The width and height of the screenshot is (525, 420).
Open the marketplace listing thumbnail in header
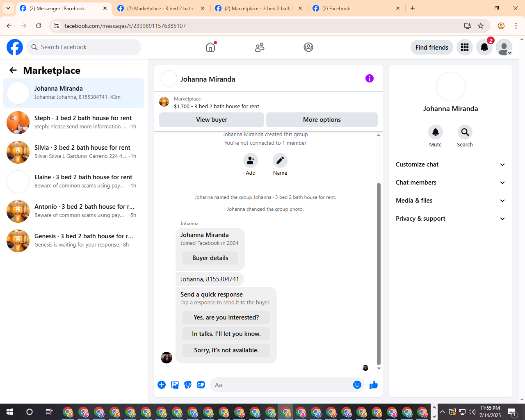[164, 102]
